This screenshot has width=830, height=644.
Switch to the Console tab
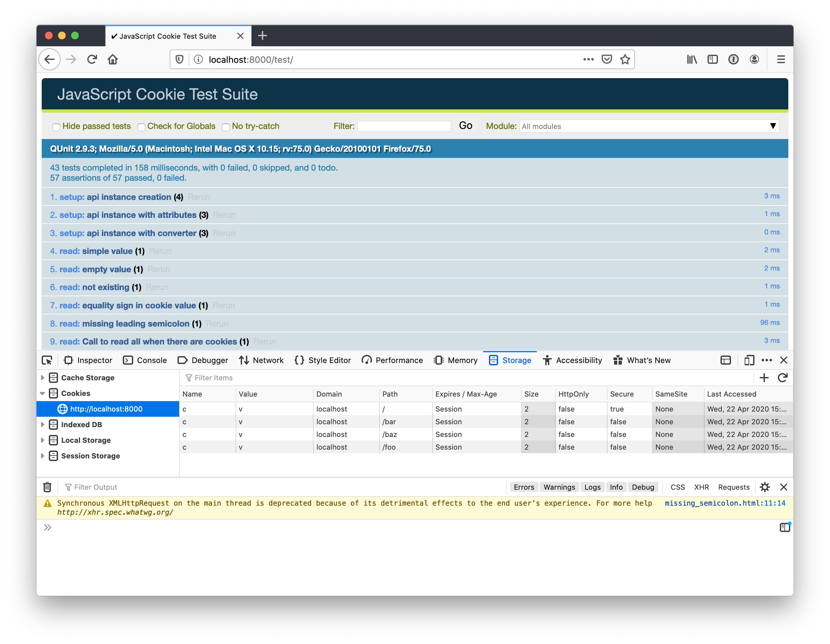pyautogui.click(x=145, y=360)
